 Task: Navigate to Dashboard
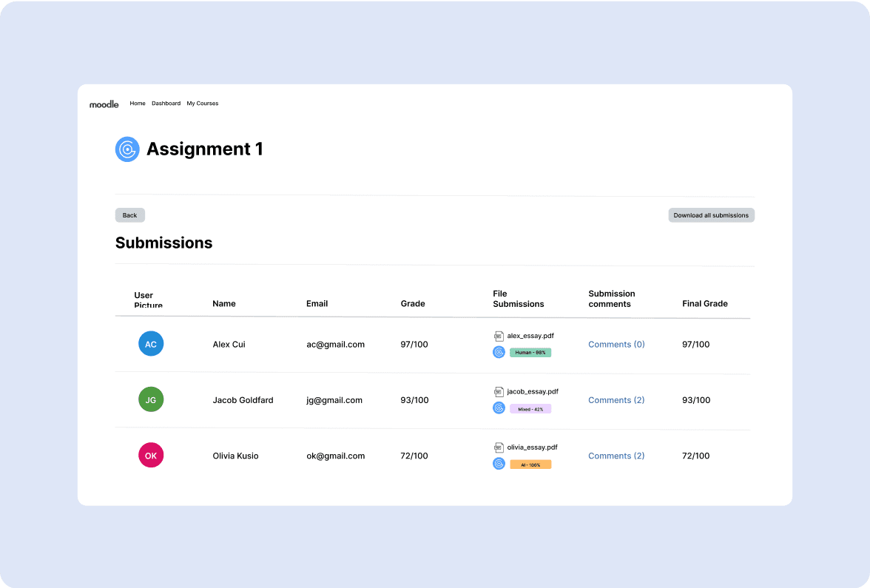tap(166, 104)
